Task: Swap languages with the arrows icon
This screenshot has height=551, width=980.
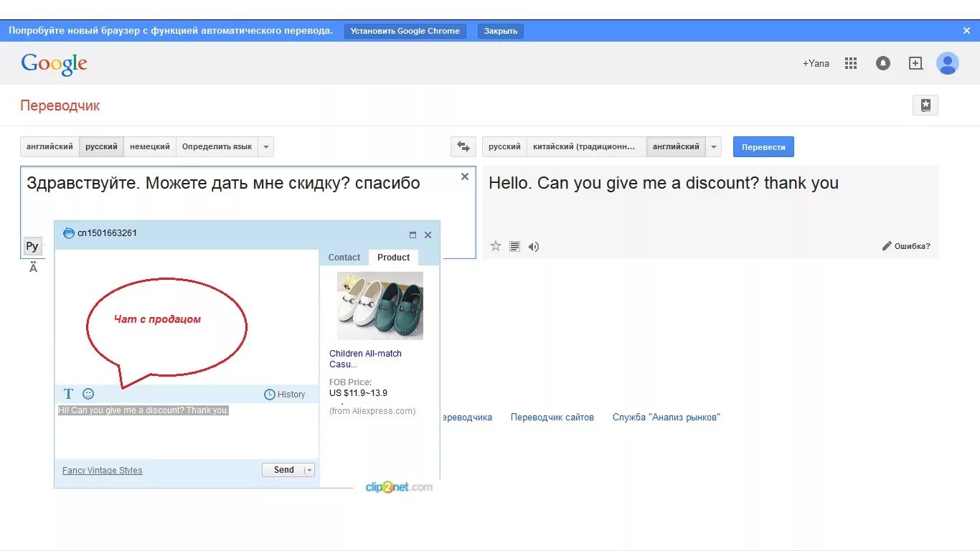Action: (463, 146)
